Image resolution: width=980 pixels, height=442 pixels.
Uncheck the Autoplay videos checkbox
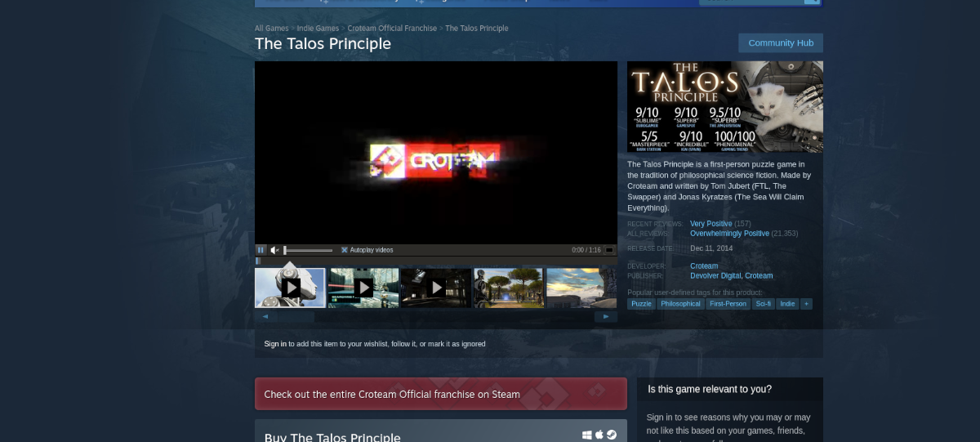pyautogui.click(x=345, y=250)
